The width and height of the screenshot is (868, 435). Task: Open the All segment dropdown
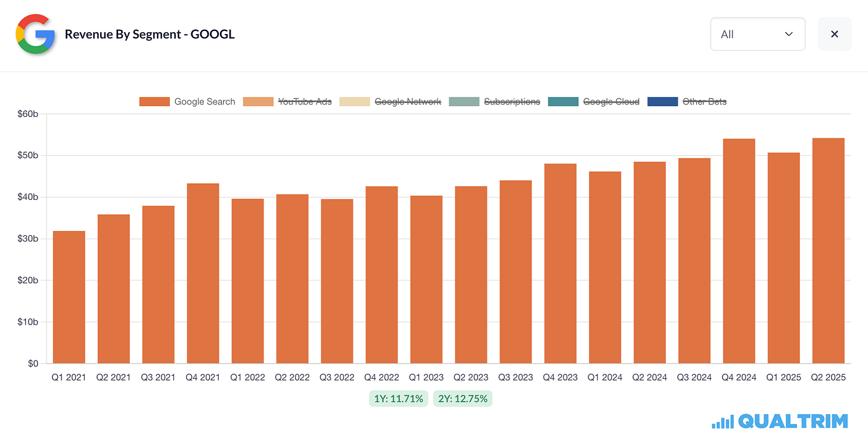point(758,34)
